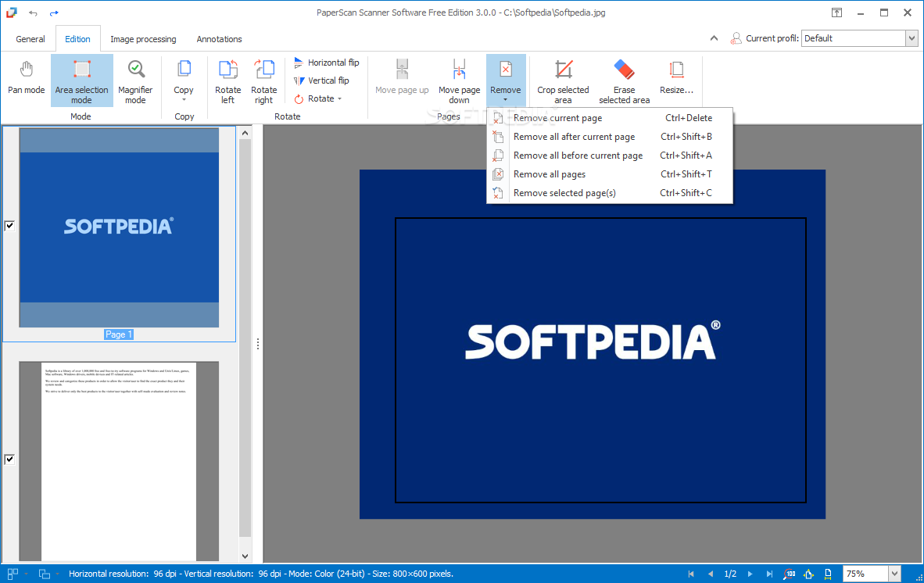Go to last page in status bar
The width and height of the screenshot is (924, 583).
pyautogui.click(x=769, y=574)
